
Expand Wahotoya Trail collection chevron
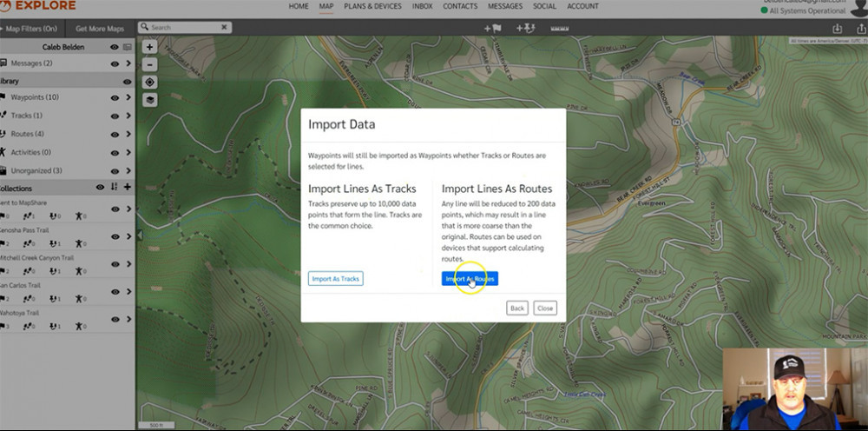pos(128,319)
